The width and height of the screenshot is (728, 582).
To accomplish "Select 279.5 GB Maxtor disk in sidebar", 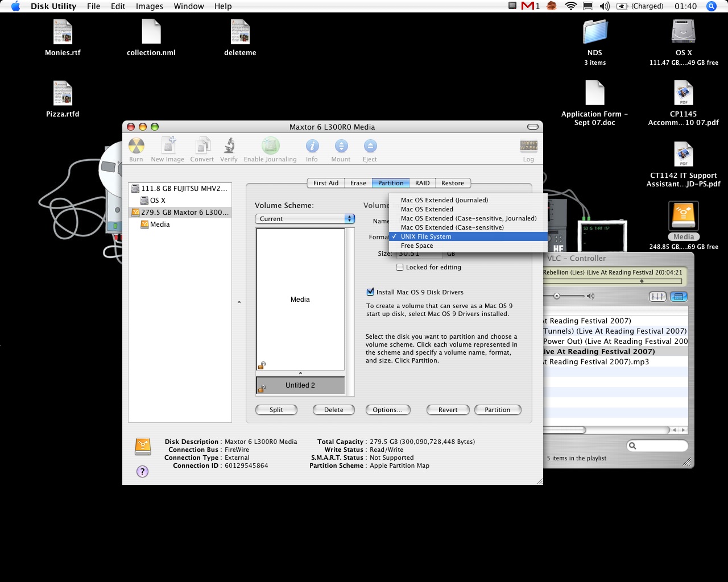I will 180,212.
